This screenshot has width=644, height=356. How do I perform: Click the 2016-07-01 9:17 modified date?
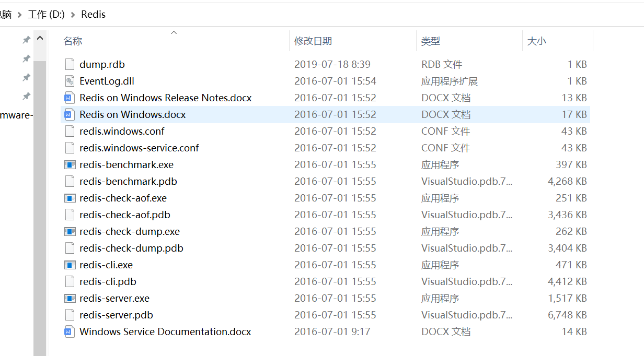coord(332,331)
